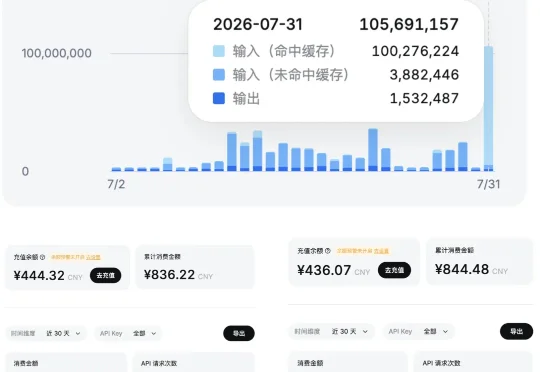Open API Key 全部 dropdown under ¥444.32 panel
This screenshot has width=540, height=372.
tap(128, 333)
